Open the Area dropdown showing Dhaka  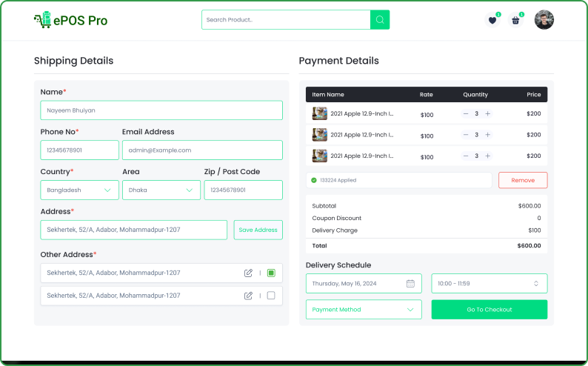coord(161,190)
